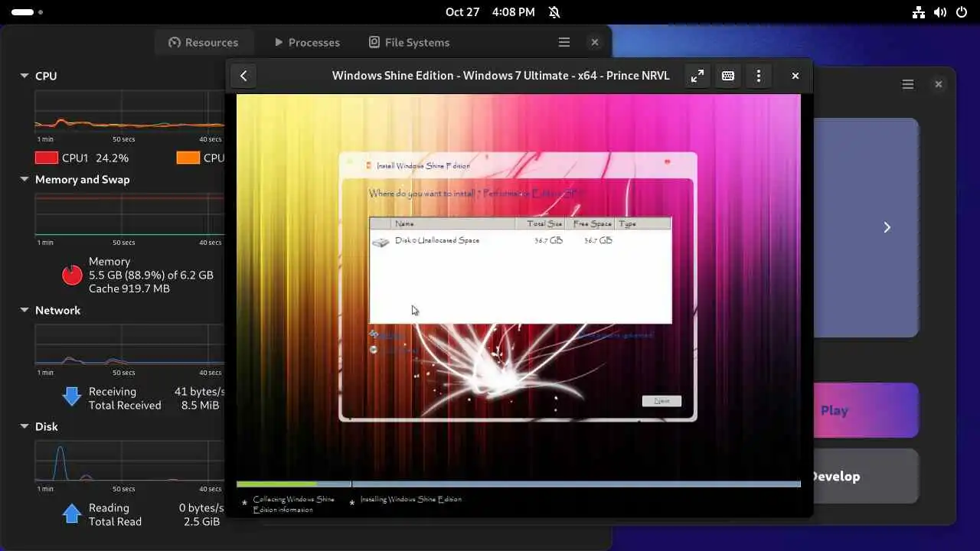Collapse the CPU section

tap(24, 76)
